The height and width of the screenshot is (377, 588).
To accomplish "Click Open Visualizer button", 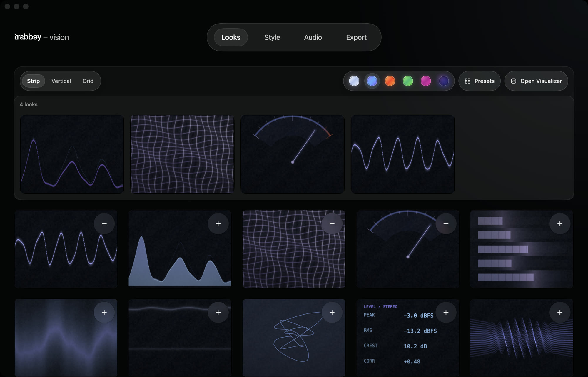I will [x=536, y=81].
